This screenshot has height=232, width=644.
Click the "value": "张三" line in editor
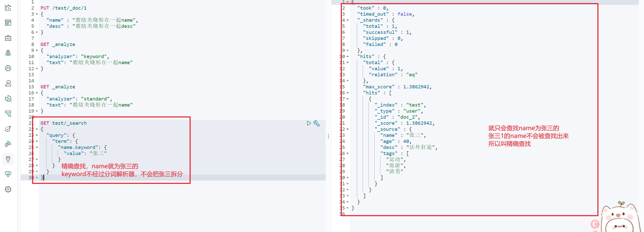pyautogui.click(x=85, y=153)
